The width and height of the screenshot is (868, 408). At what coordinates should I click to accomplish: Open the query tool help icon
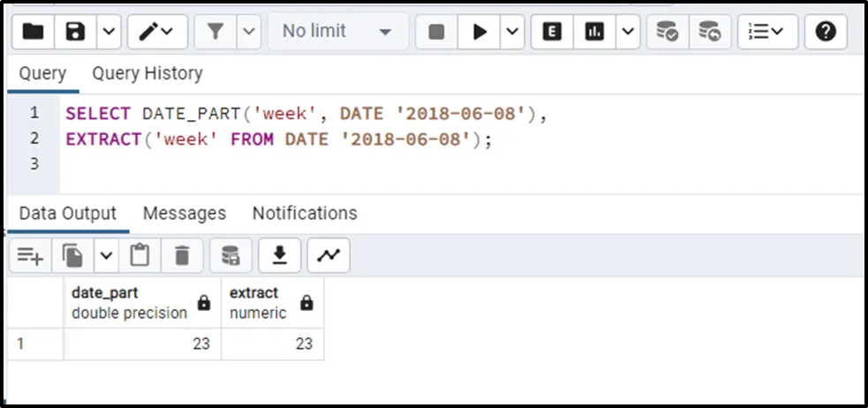pos(826,32)
